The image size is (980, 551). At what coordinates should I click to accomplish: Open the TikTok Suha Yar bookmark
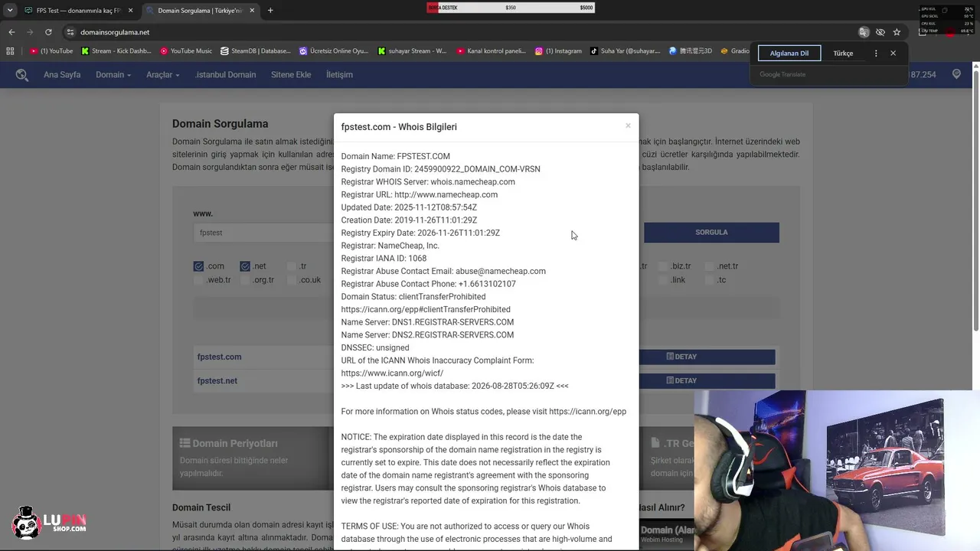(625, 51)
